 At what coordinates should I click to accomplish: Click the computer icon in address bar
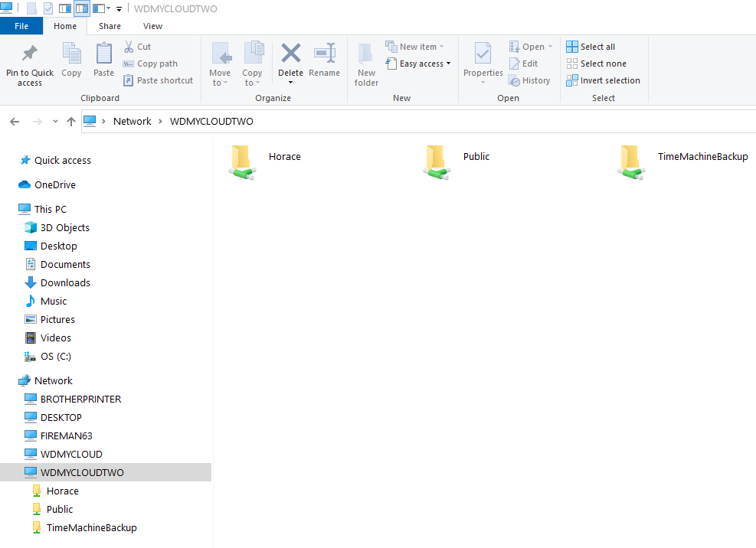pos(90,121)
